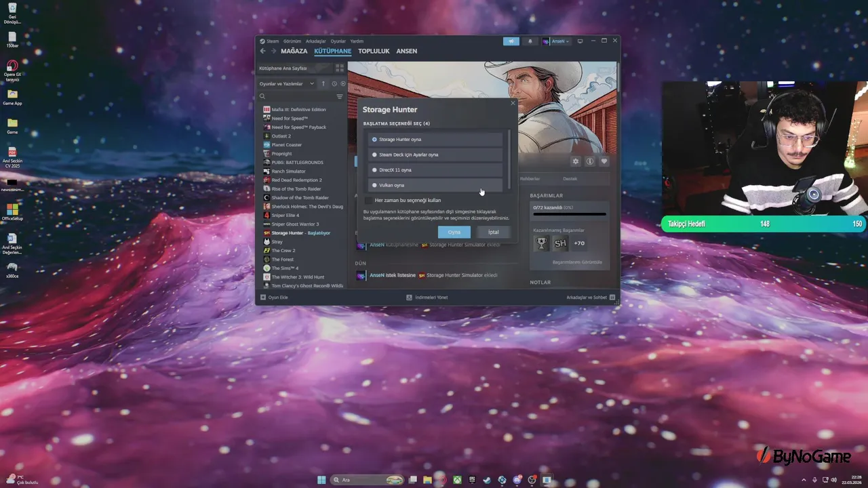This screenshot has height=488, width=868.
Task: Open Steam notifications bell
Action: 530,41
